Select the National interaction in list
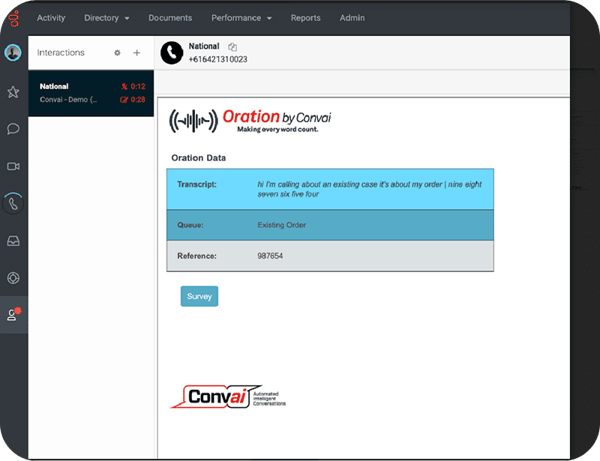The width and height of the screenshot is (600, 461). pyautogui.click(x=91, y=93)
